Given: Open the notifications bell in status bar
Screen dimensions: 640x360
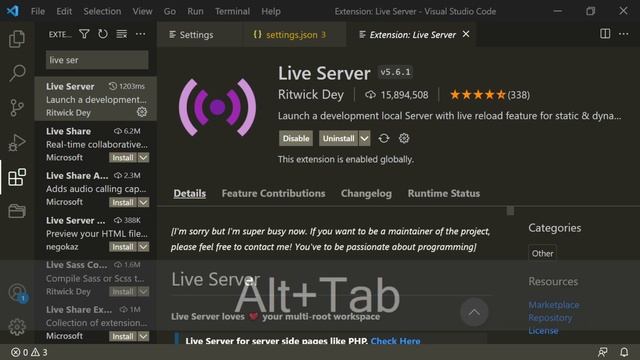Looking at the screenshot, I should pos(624,352).
